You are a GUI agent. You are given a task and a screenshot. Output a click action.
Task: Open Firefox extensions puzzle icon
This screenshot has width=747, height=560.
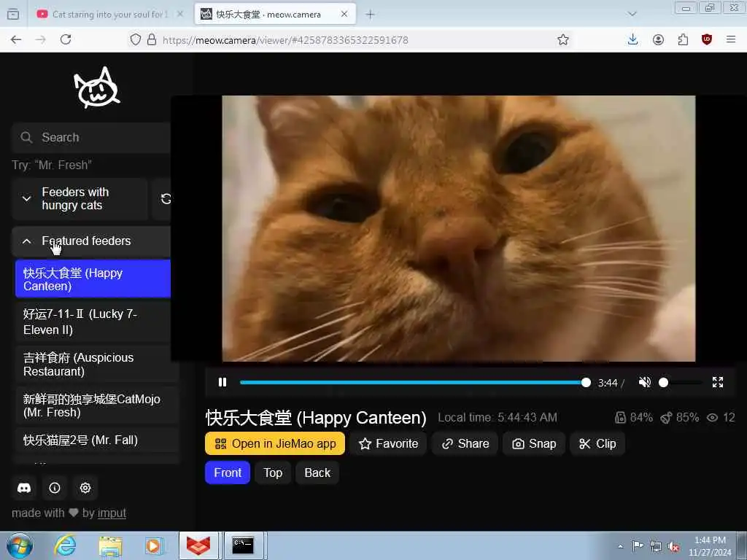pyautogui.click(x=683, y=40)
